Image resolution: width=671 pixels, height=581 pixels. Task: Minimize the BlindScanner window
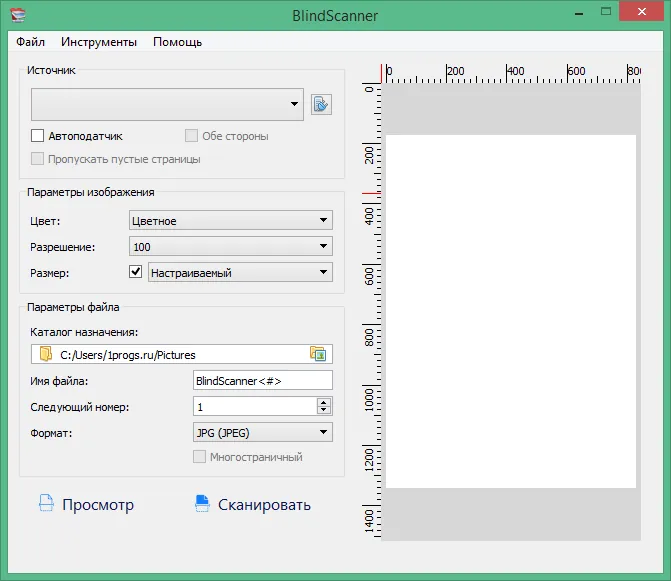point(579,14)
